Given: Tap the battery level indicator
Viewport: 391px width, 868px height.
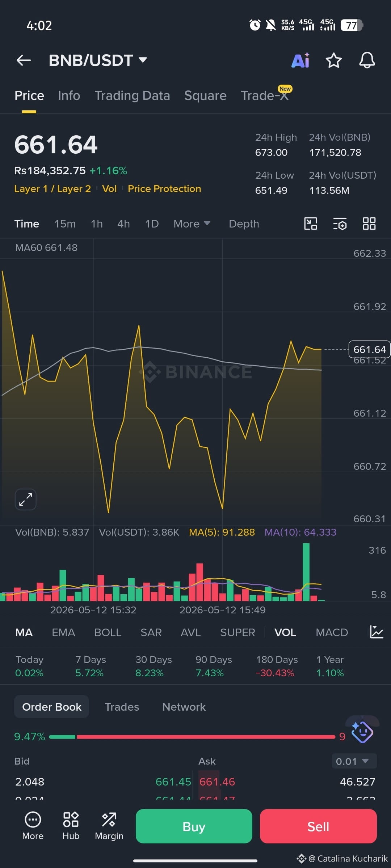Looking at the screenshot, I should coord(352,25).
